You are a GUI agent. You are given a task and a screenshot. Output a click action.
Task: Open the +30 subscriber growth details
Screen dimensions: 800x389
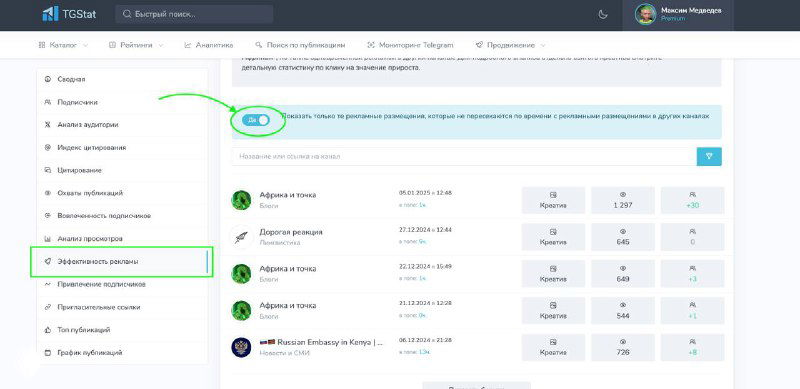coord(692,200)
